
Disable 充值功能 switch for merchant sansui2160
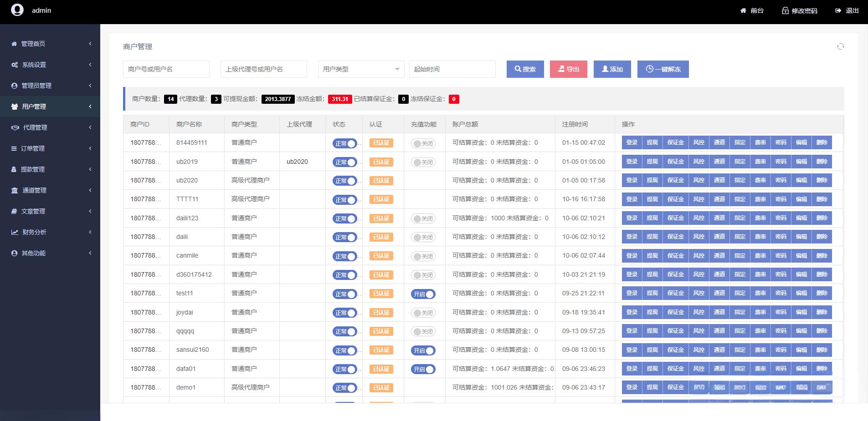423,350
